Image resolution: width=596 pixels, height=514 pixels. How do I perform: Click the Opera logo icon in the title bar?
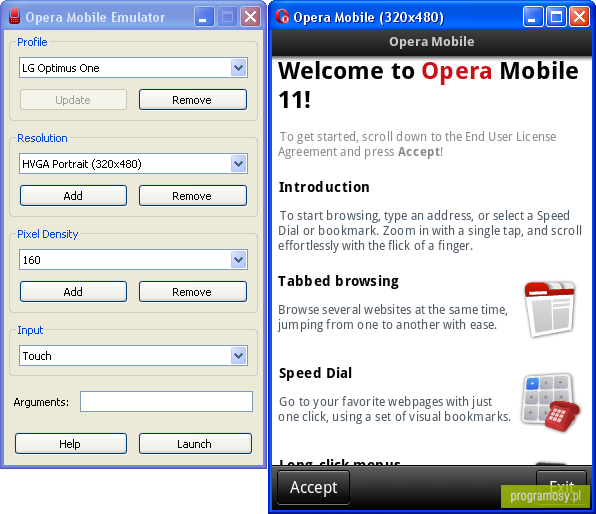click(x=282, y=16)
